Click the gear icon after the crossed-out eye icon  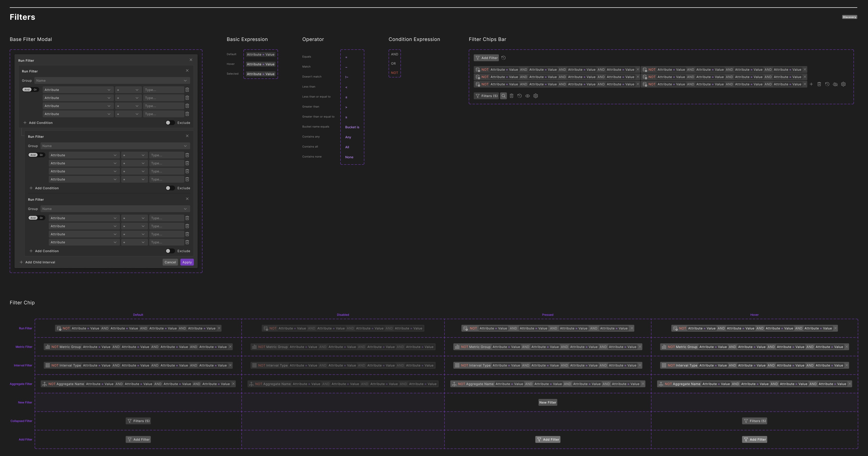(843, 84)
